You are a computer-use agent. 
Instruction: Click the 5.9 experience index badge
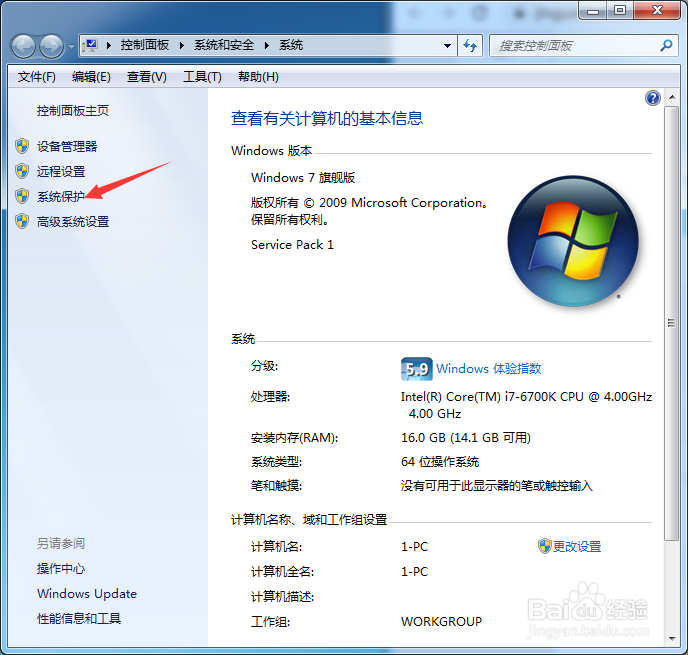[416, 369]
